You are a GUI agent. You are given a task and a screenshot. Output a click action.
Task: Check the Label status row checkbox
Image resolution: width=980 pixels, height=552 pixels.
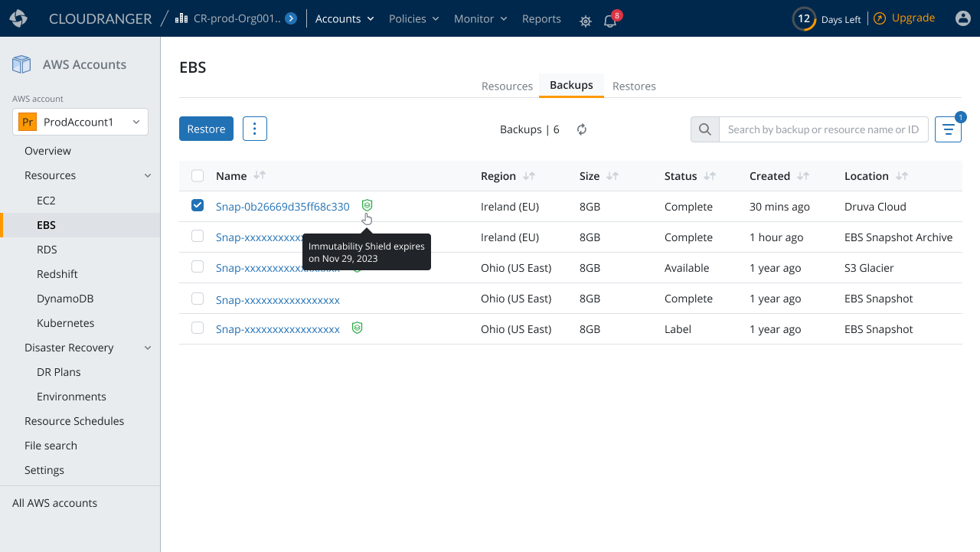pyautogui.click(x=198, y=328)
